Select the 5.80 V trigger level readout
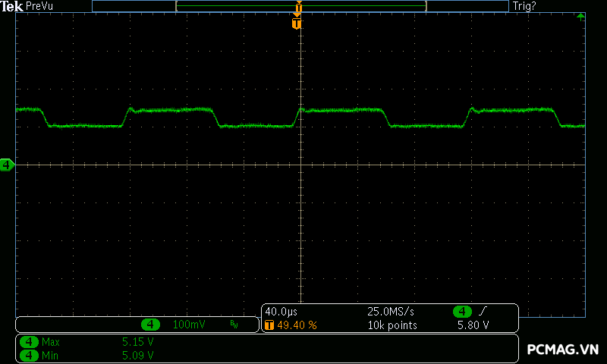 (473, 325)
